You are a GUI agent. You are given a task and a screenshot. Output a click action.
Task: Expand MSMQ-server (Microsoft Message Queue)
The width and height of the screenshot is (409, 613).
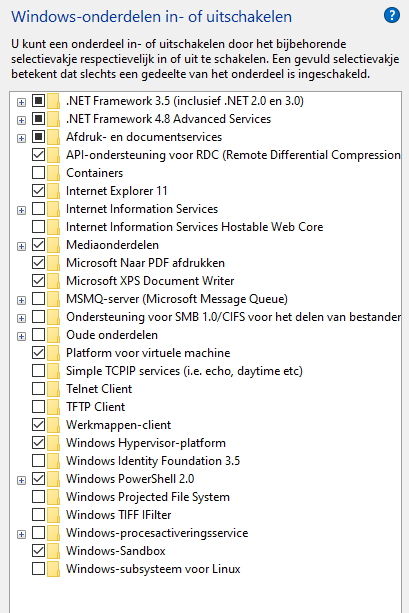coord(22,300)
